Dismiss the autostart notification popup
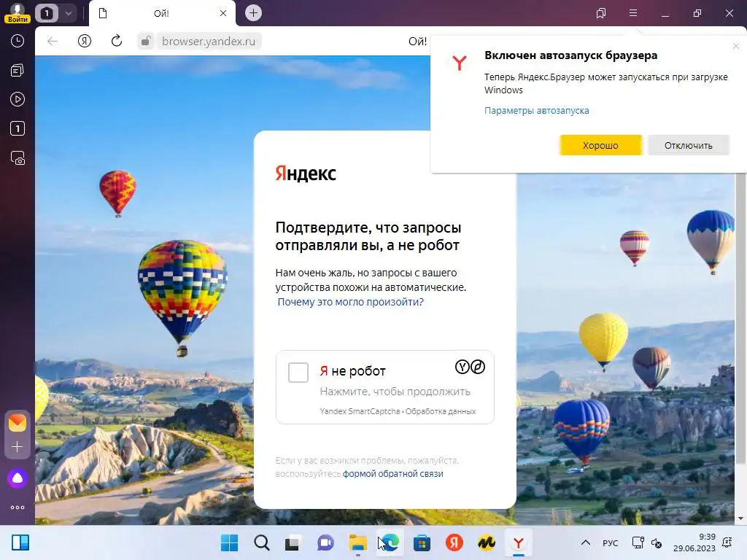This screenshot has height=560, width=747. tap(735, 46)
